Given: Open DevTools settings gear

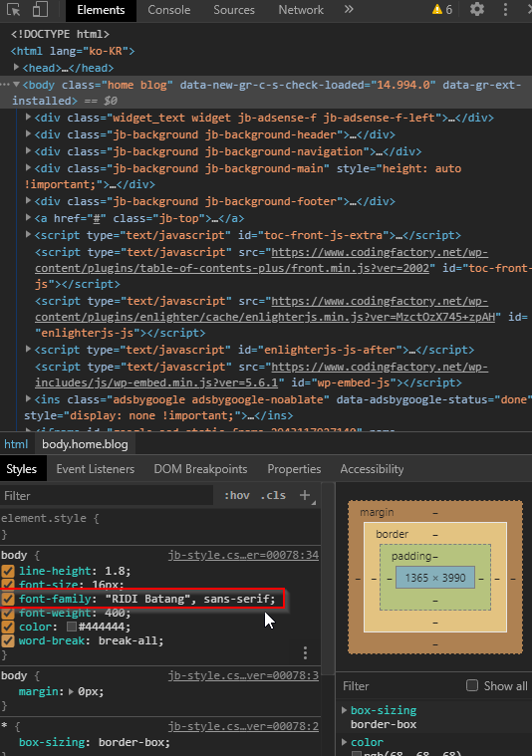Looking at the screenshot, I should click(477, 9).
